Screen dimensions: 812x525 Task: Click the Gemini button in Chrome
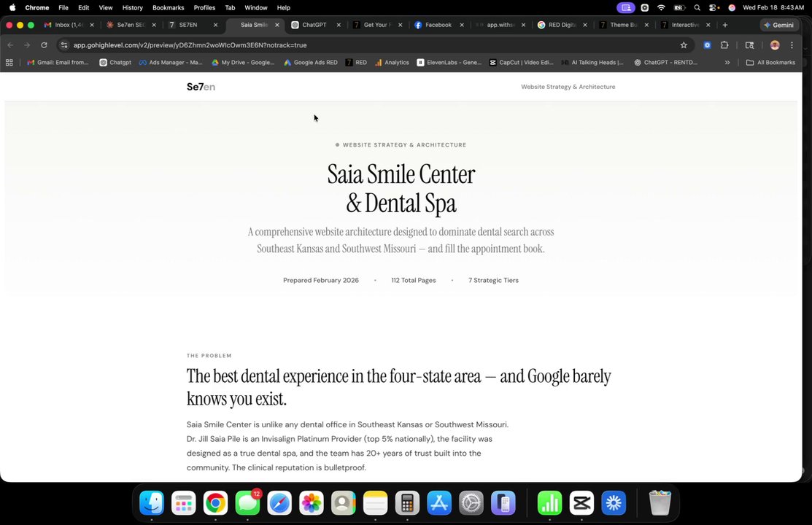click(779, 25)
